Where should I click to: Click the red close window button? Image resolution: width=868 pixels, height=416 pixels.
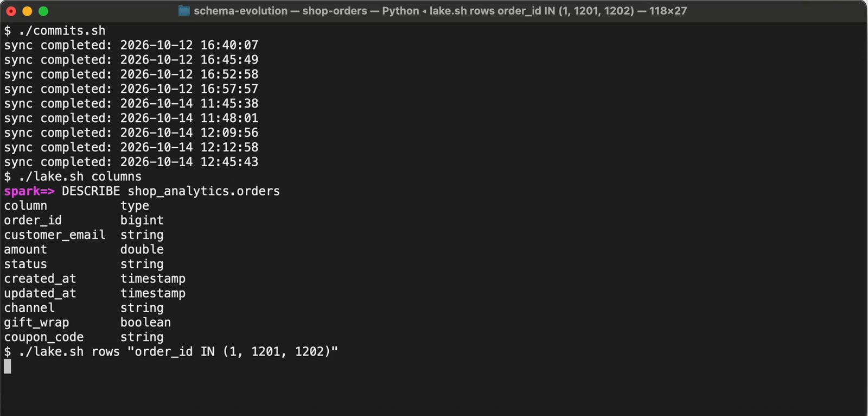[x=11, y=11]
